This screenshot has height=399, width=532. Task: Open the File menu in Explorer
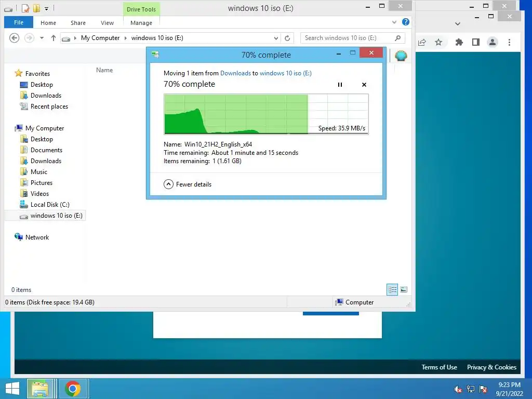[x=19, y=22]
